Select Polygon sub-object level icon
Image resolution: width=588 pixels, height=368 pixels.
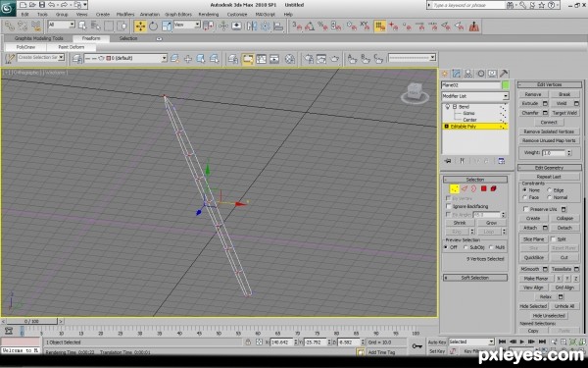pos(484,188)
